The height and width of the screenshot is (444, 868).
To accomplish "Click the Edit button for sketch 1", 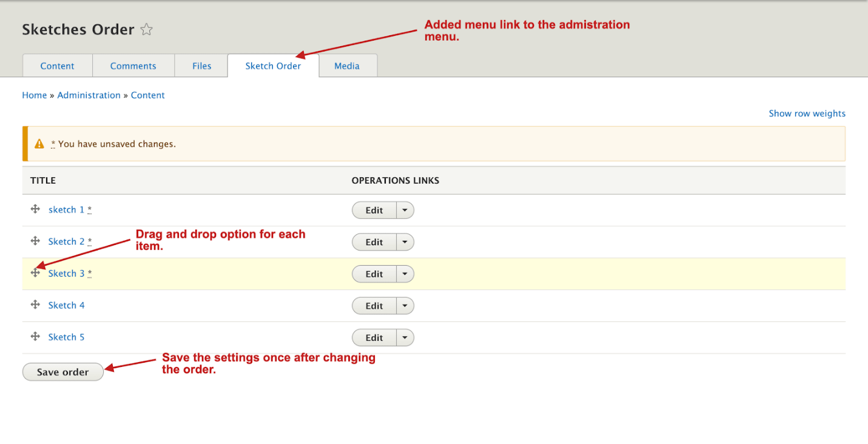I will pos(374,210).
